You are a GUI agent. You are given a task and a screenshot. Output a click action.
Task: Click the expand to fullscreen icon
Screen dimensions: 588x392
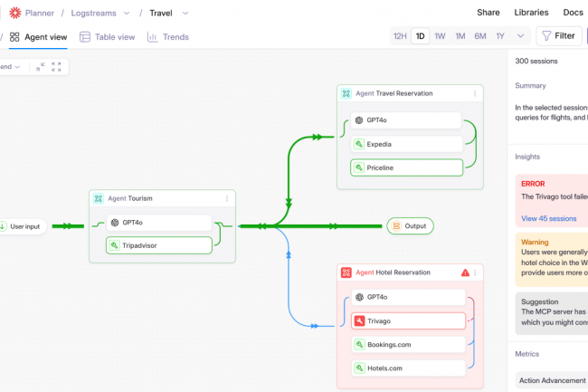[x=57, y=67]
